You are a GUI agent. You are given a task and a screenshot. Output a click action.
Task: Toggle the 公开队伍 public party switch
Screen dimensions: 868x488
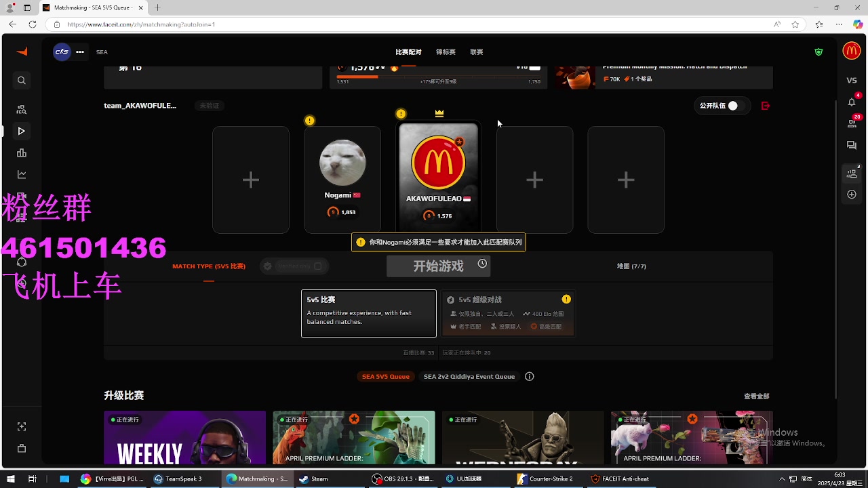[736, 106]
